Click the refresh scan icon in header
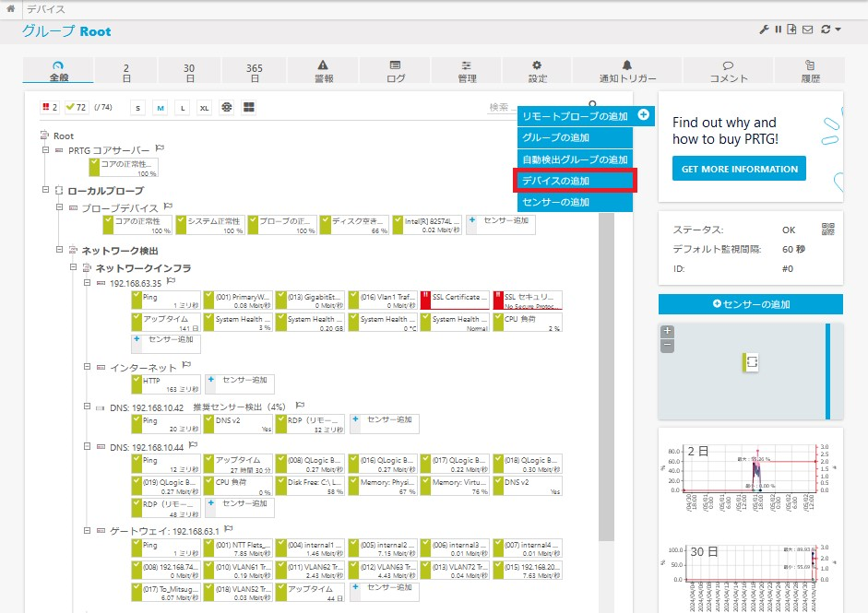The height and width of the screenshot is (613, 868). pyautogui.click(x=826, y=29)
